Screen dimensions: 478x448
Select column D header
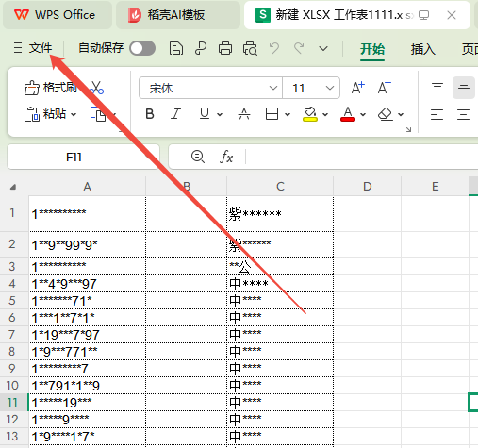[x=368, y=187]
